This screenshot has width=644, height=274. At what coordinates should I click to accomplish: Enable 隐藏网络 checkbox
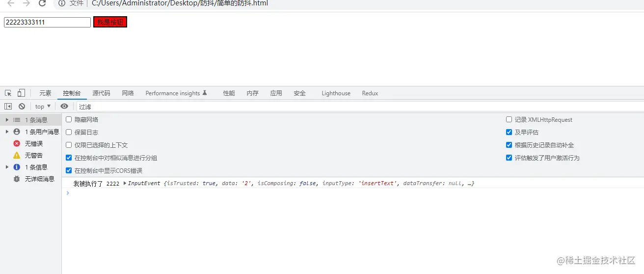click(x=69, y=119)
